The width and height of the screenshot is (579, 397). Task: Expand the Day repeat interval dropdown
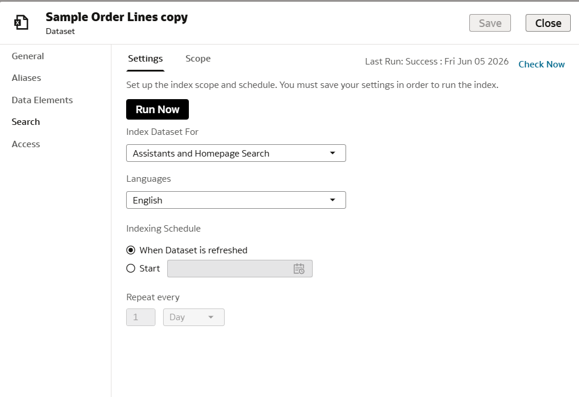coord(194,317)
